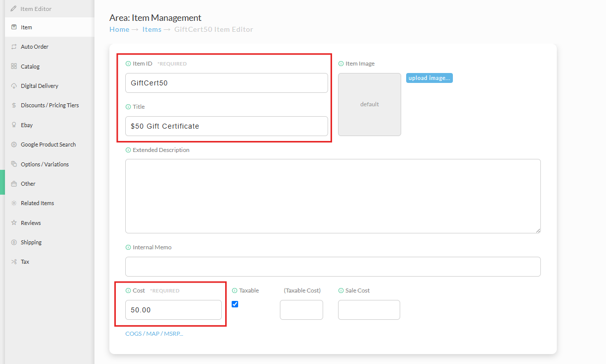Select the Ebay sidebar entry
The width and height of the screenshot is (606, 364).
[x=50, y=125]
